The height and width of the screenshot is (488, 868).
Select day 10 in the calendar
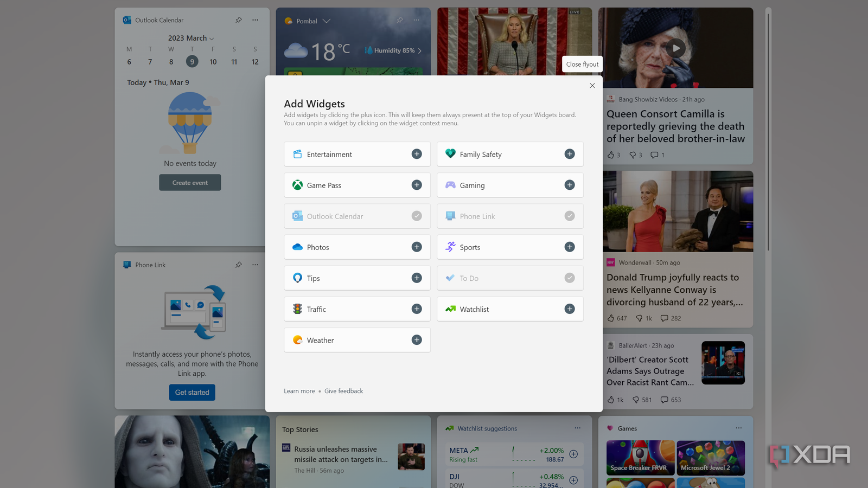pos(213,62)
